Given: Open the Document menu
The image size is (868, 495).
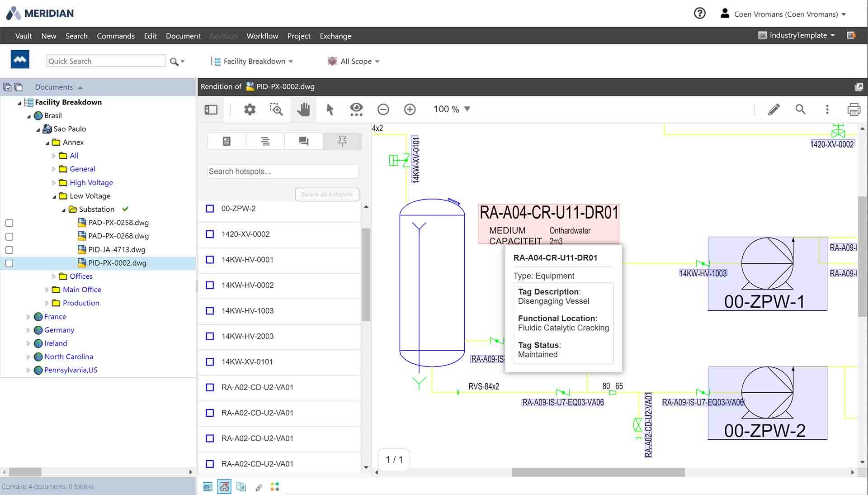Looking at the screenshot, I should click(183, 36).
